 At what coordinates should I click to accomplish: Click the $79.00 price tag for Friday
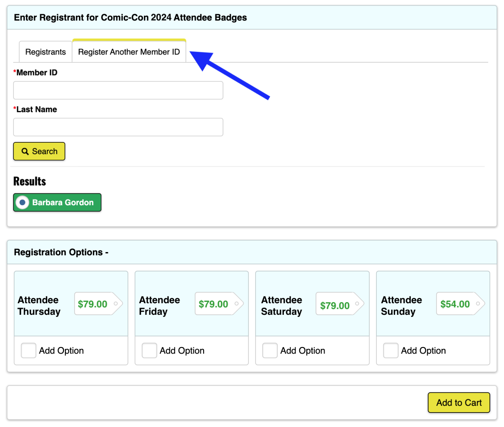pyautogui.click(x=213, y=304)
